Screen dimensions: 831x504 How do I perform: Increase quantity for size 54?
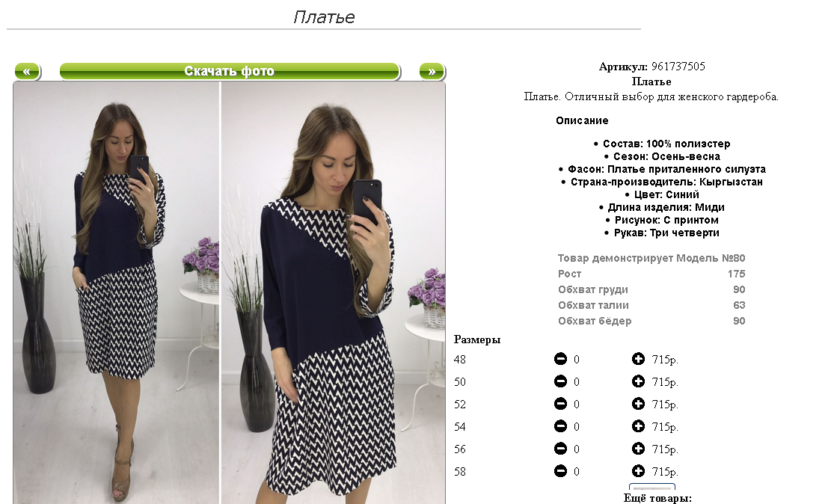click(x=638, y=426)
